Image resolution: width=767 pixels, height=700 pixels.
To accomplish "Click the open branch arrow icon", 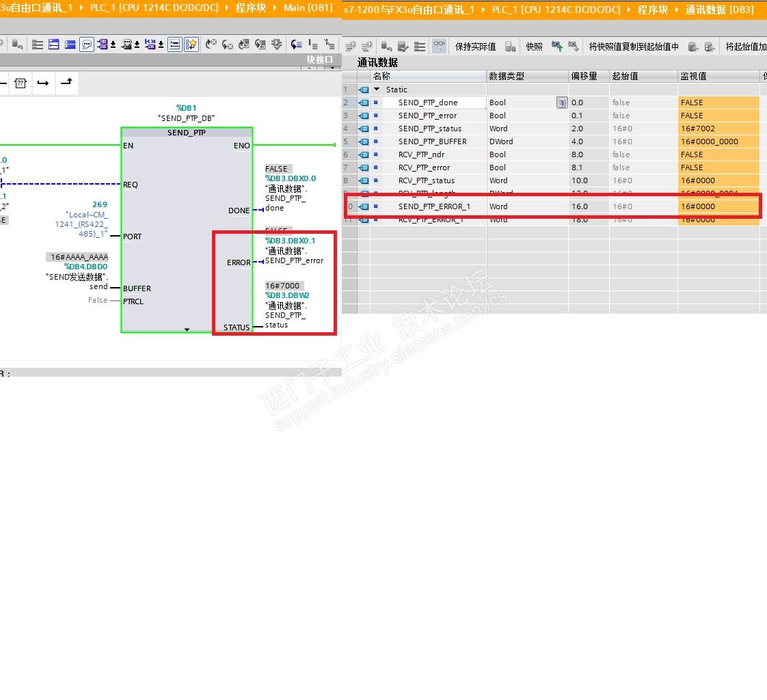I will (43, 83).
